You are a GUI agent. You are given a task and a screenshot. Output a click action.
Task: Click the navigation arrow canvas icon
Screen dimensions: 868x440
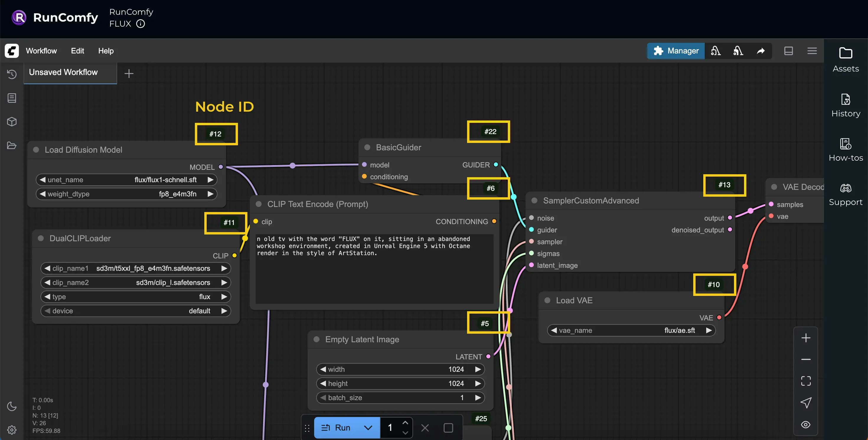pyautogui.click(x=806, y=402)
